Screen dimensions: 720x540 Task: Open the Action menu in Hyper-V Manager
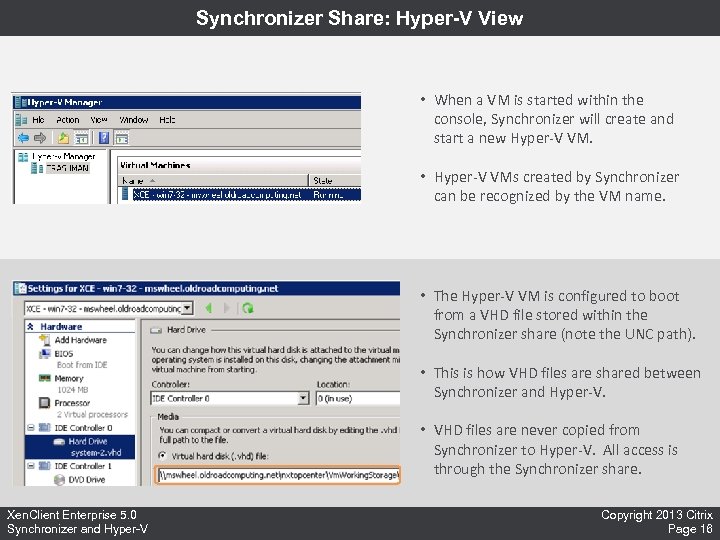tap(68, 120)
